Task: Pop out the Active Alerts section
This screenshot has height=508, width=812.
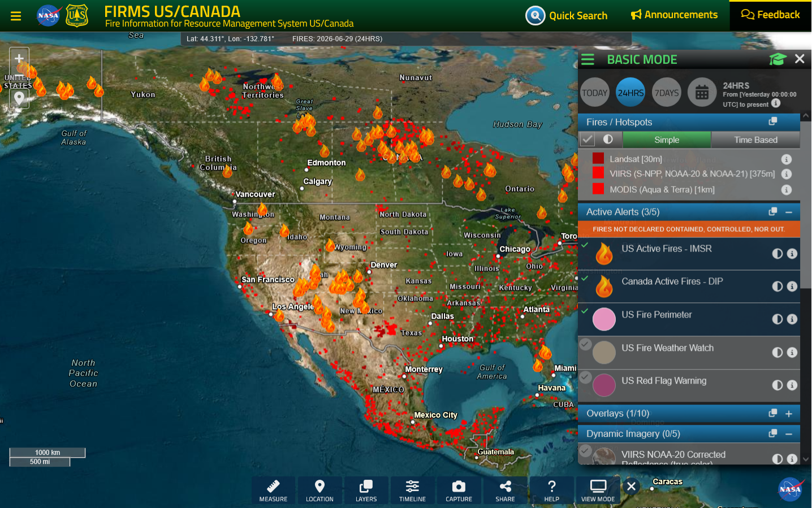Action: [x=773, y=211]
